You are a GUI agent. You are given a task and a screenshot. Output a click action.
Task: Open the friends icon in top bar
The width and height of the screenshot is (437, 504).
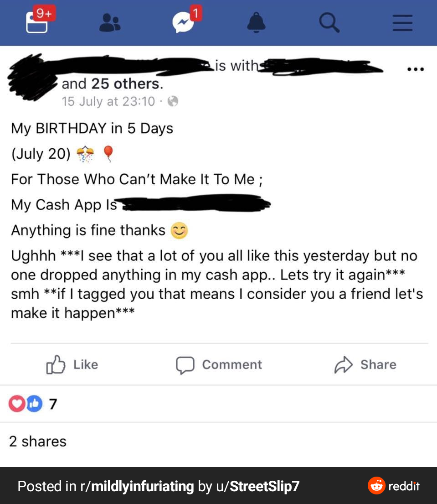(x=110, y=22)
